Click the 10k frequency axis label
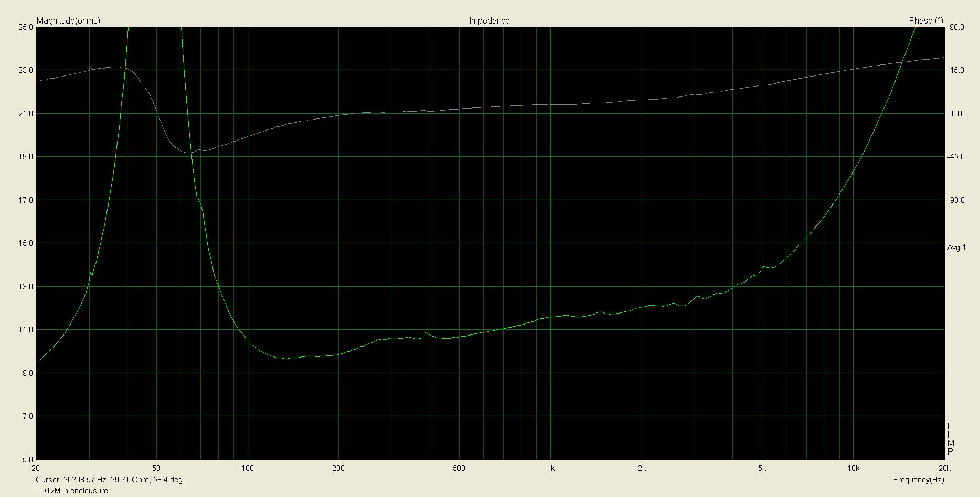The image size is (980, 497). point(854,468)
